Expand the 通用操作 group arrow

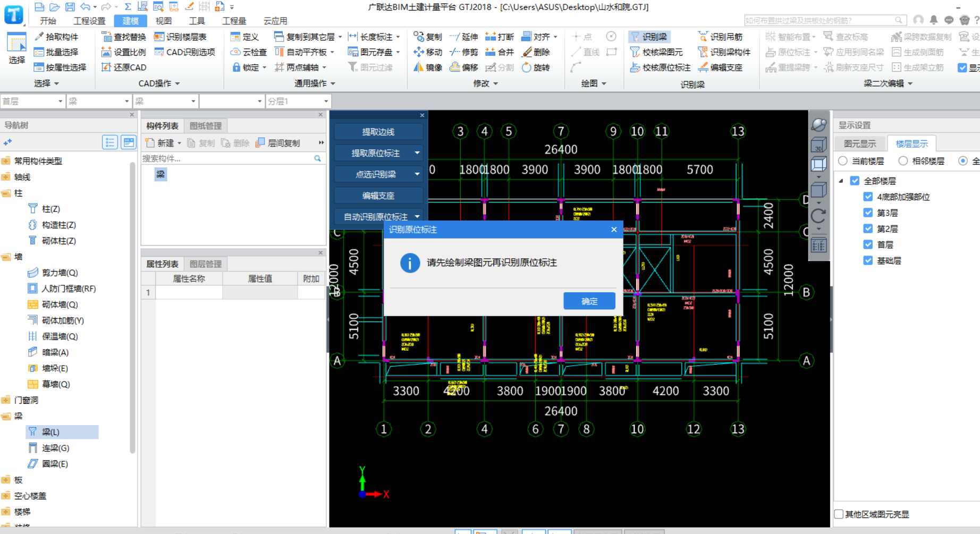pyautogui.click(x=333, y=83)
